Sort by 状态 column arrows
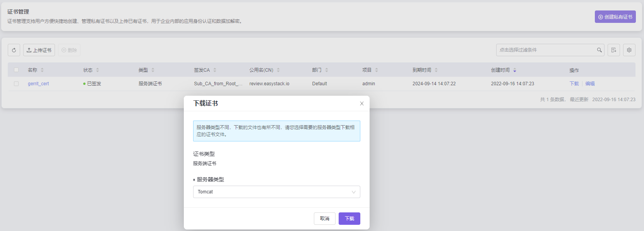Image resolution: width=644 pixels, height=231 pixels. pos(98,70)
